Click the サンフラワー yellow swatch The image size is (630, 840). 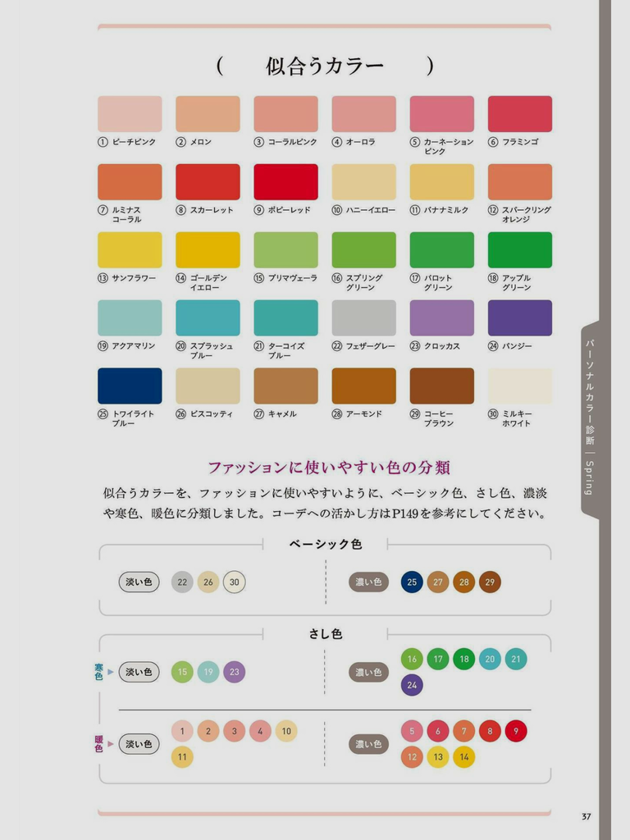(130, 249)
